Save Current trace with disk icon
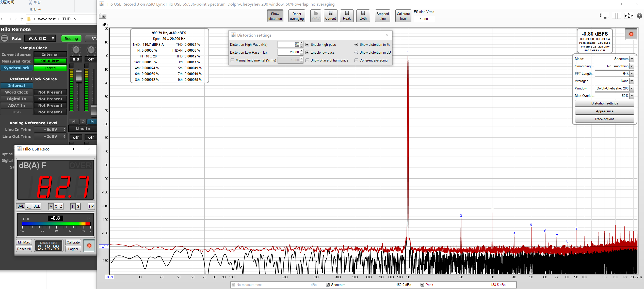The image size is (644, 289). [330, 16]
